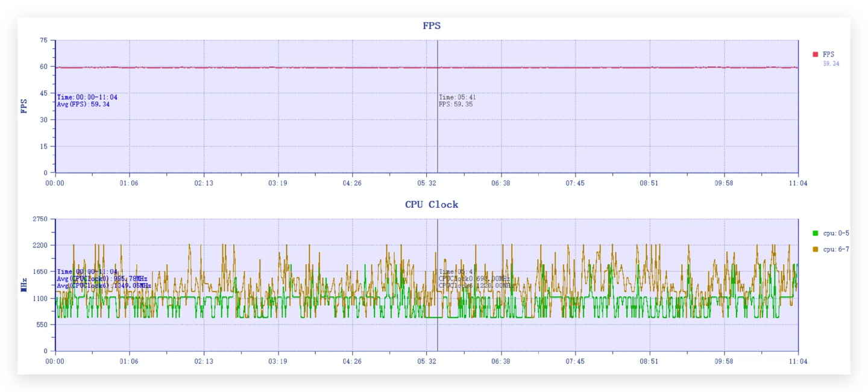Viewport: 868px width, 392px height.
Task: Select the 07:45 tick on CPU Clock time axis
Action: click(575, 361)
